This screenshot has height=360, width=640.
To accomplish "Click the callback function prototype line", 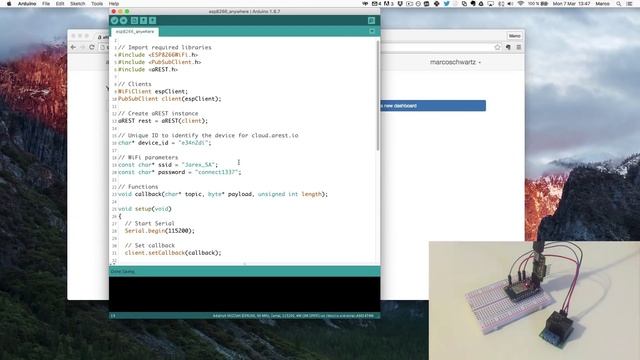I will click(x=223, y=194).
